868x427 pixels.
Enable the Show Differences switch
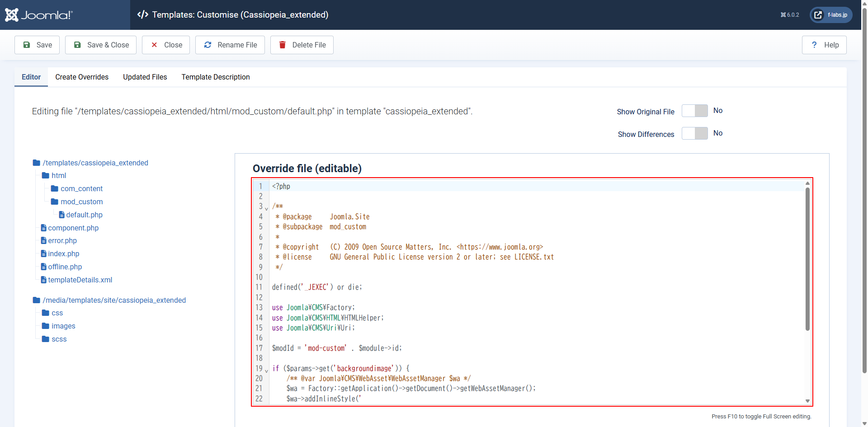coord(694,133)
